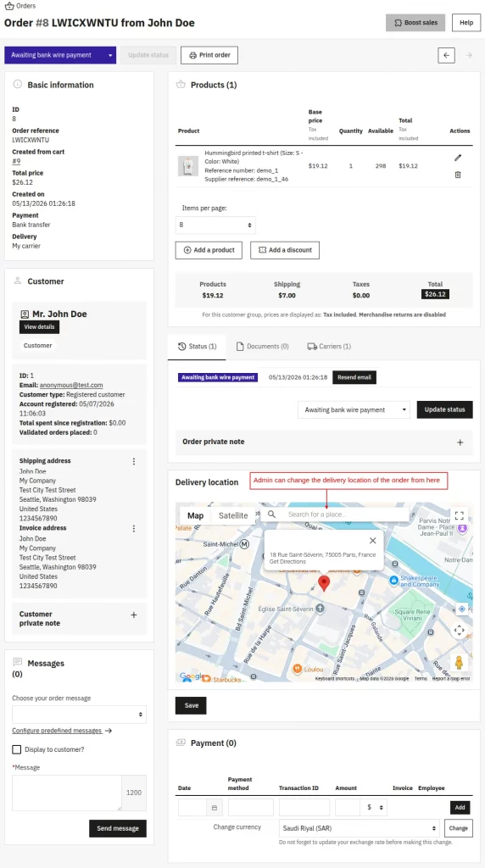Click the red map location pin

pos(324,582)
